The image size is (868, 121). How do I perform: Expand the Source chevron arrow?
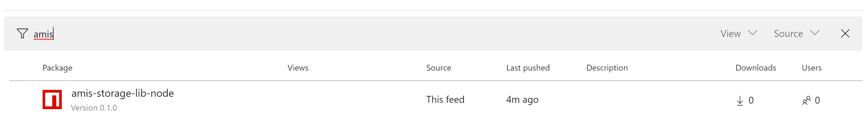[x=815, y=33]
